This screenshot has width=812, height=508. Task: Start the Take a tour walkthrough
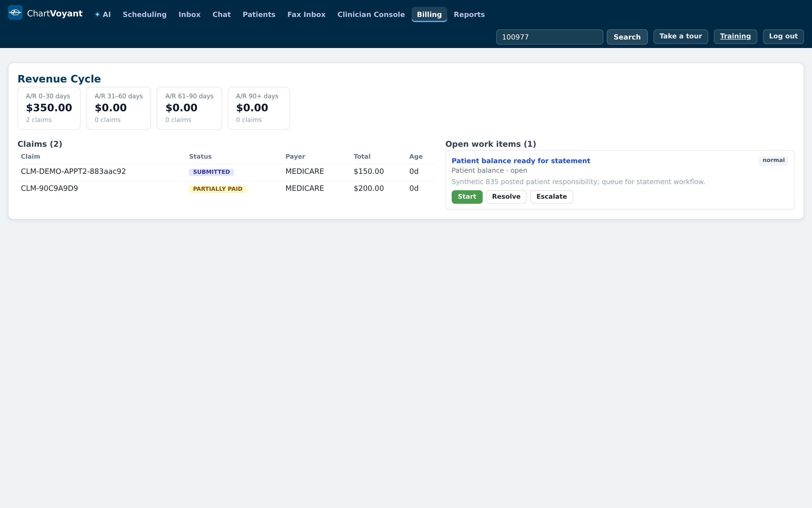click(x=680, y=36)
